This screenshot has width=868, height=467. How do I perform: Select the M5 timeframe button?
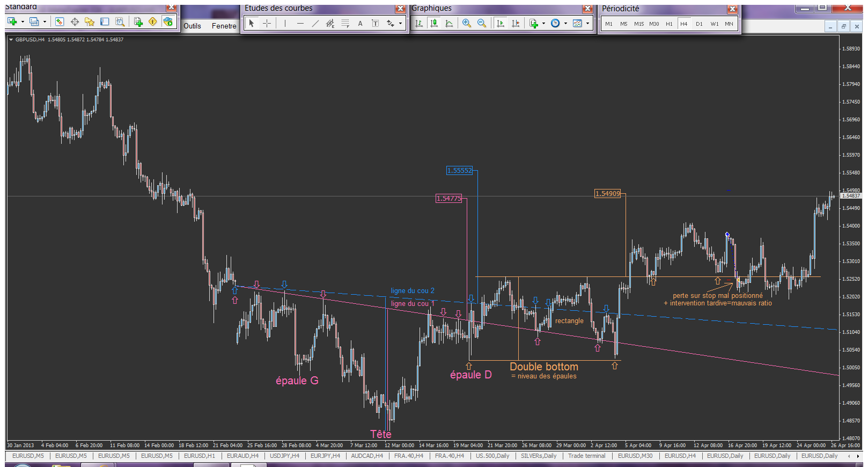(624, 24)
